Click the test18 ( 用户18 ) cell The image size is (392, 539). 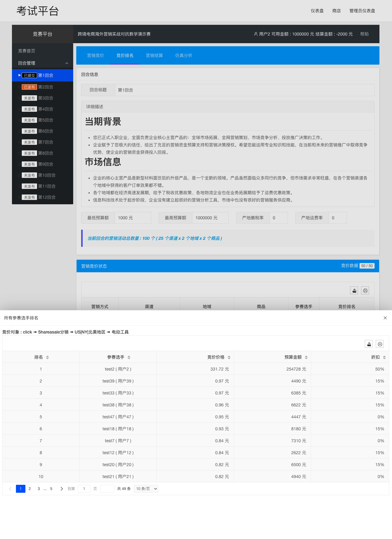coord(118,429)
